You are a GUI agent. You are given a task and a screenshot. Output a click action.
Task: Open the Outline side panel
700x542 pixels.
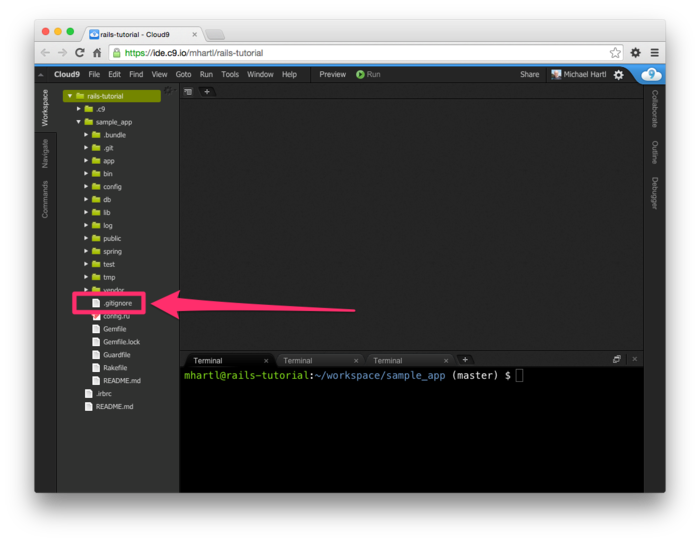pyautogui.click(x=654, y=152)
